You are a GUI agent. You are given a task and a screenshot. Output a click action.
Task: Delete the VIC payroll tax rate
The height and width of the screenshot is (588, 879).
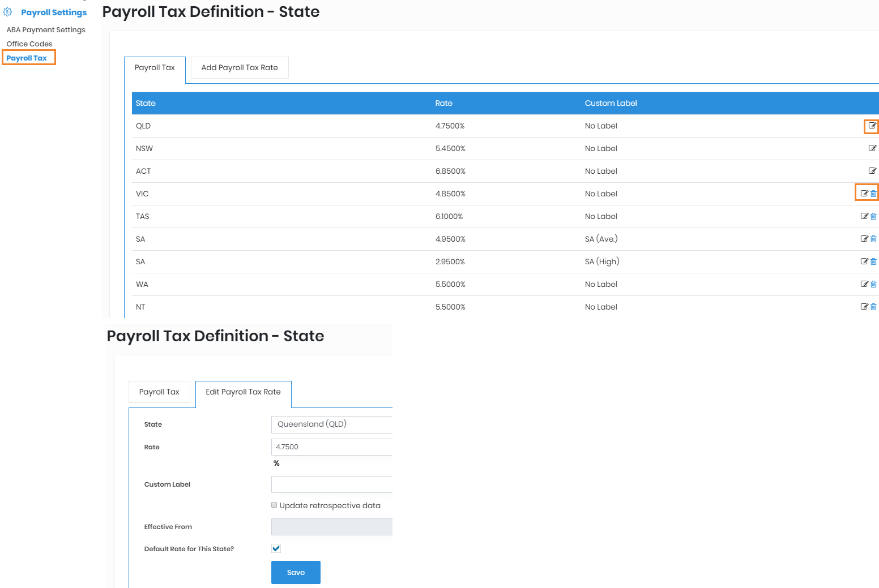(873, 194)
